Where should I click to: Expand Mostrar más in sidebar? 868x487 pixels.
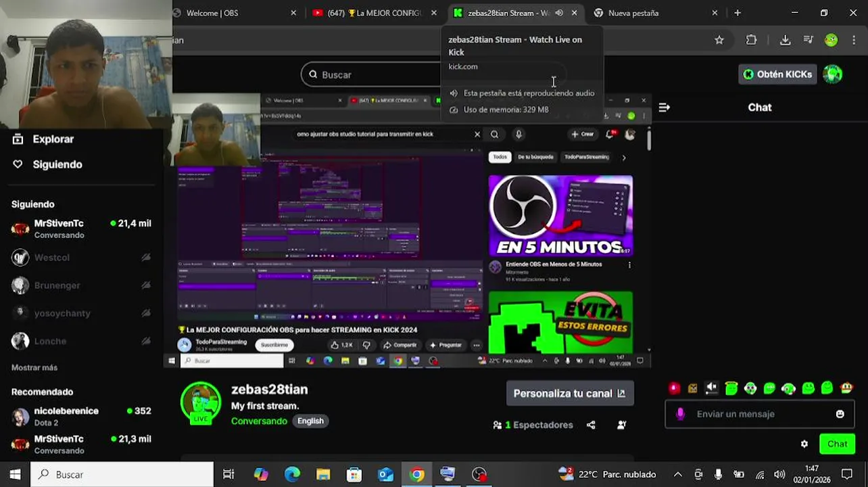click(x=34, y=367)
